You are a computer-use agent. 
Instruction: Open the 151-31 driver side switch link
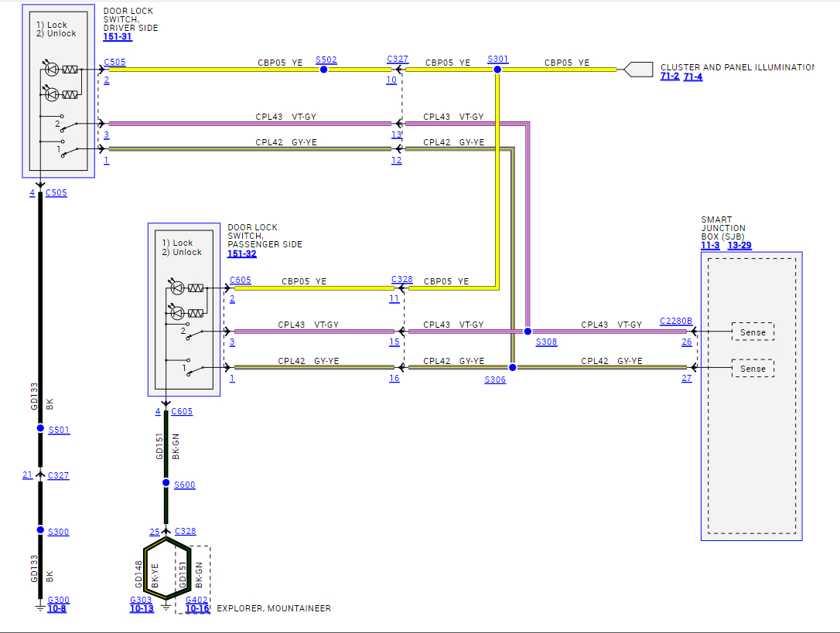coord(118,37)
